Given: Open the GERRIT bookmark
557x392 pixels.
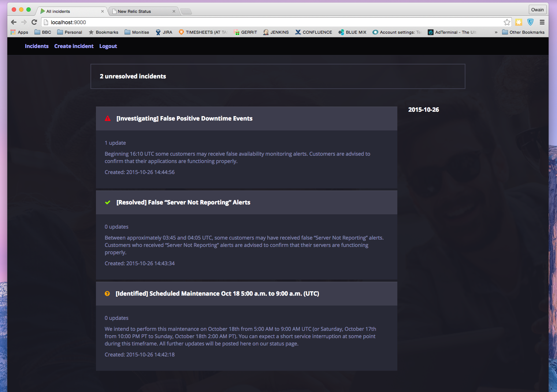Looking at the screenshot, I should click(245, 32).
